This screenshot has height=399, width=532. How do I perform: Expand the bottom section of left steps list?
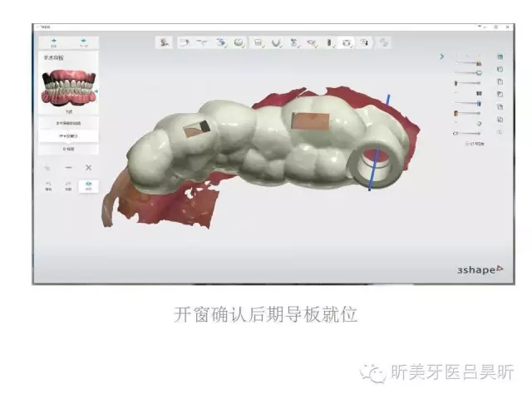click(x=68, y=149)
